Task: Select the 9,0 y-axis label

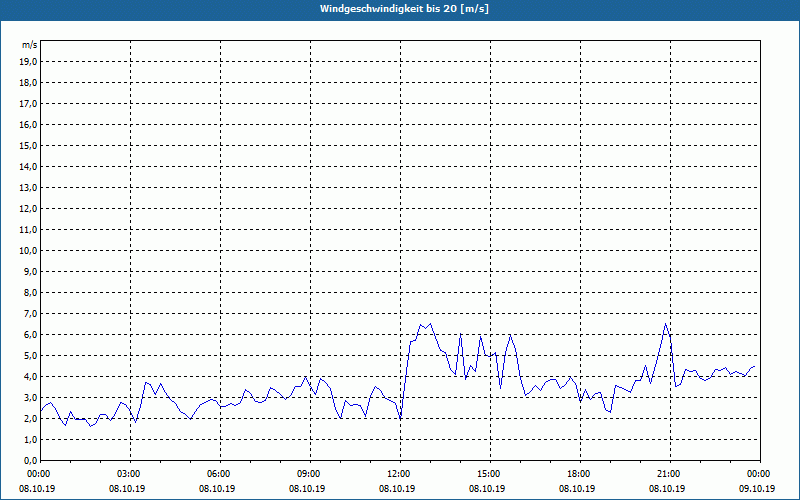Action: coord(31,271)
